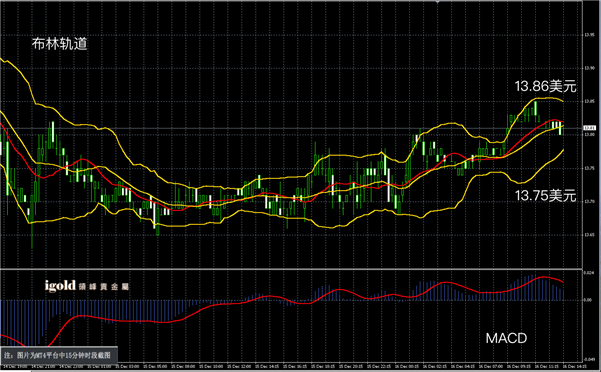This screenshot has width=601, height=372.
Task: Click the separator between price chart and MACD
Action: click(x=291, y=269)
